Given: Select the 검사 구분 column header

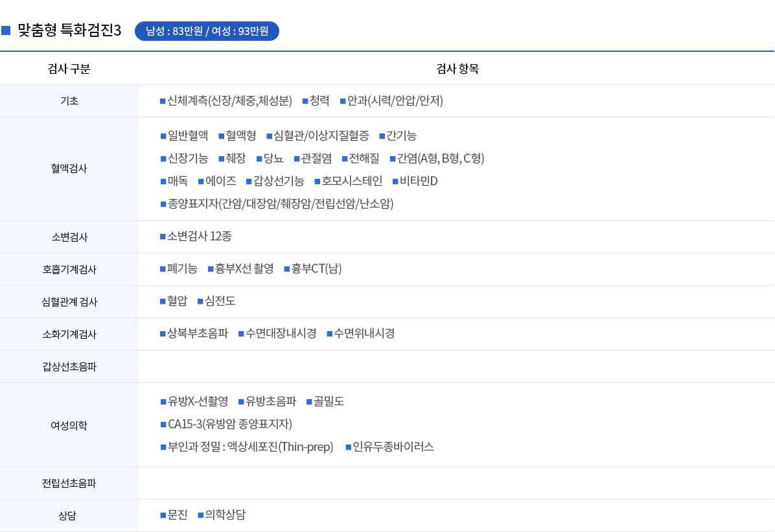Looking at the screenshot, I should pyautogui.click(x=69, y=69).
